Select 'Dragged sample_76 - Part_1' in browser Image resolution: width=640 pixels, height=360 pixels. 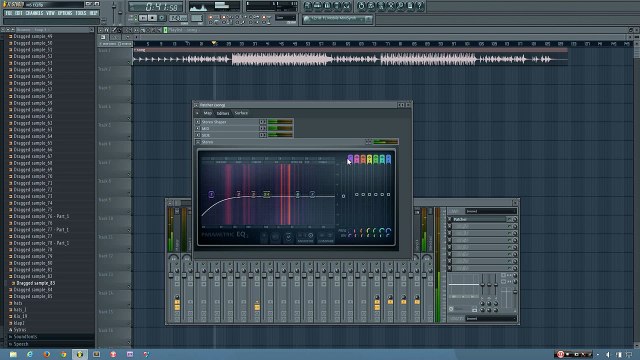[x=41, y=216]
